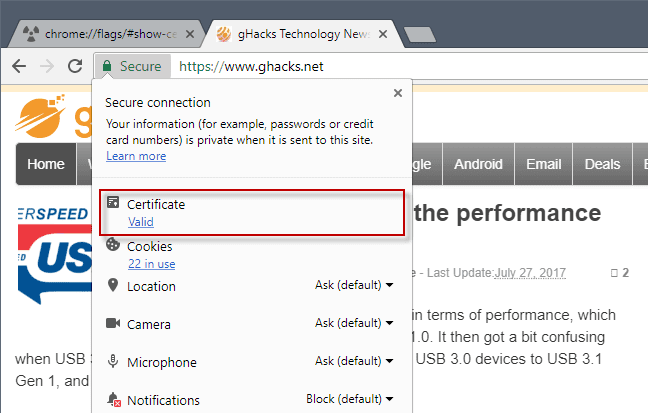
Task: Click the Location pin icon
Action: (113, 285)
